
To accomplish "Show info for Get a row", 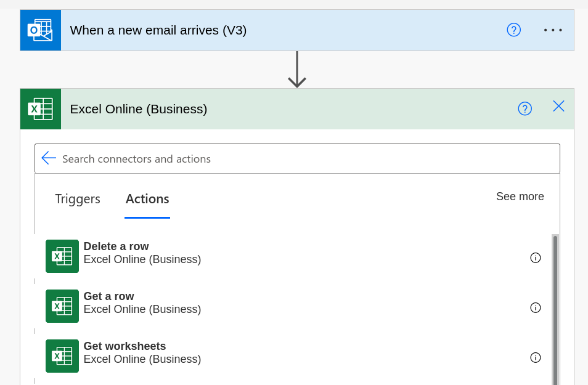I will point(536,308).
